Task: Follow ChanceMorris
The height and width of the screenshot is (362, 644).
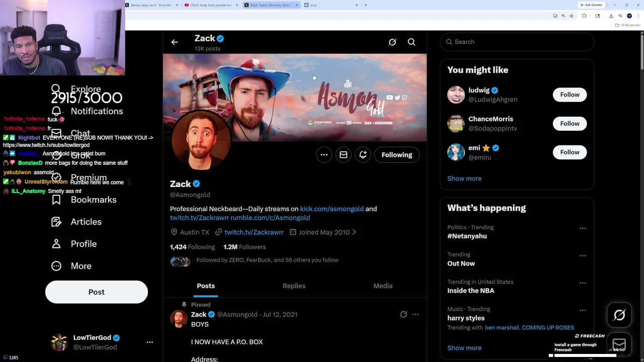Action: pos(570,123)
